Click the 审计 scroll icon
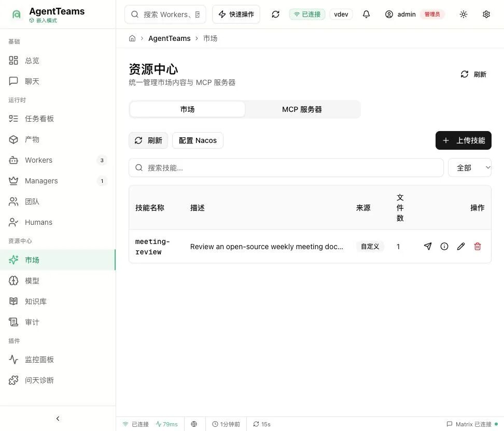The width and height of the screenshot is (504, 431). click(13, 322)
